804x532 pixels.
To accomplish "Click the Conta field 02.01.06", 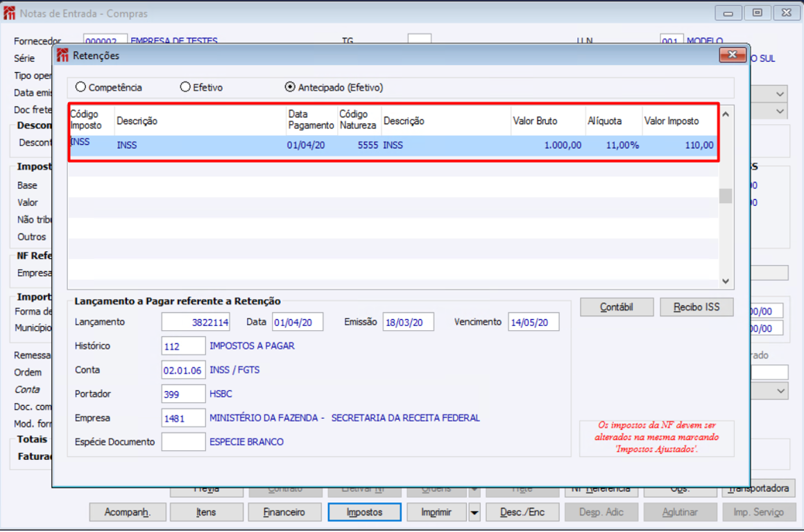I will [x=183, y=370].
